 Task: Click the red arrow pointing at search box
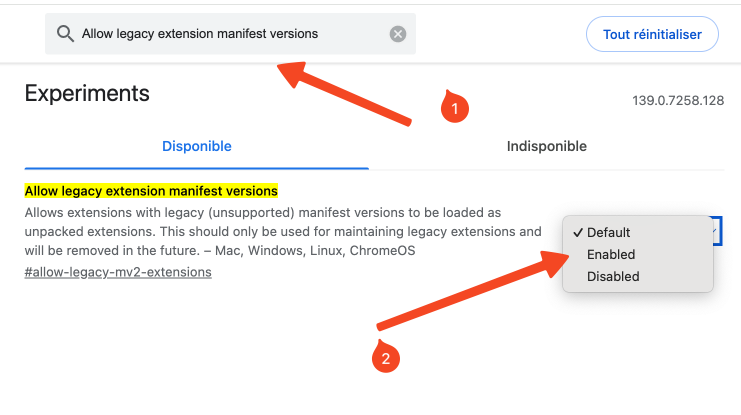[344, 94]
